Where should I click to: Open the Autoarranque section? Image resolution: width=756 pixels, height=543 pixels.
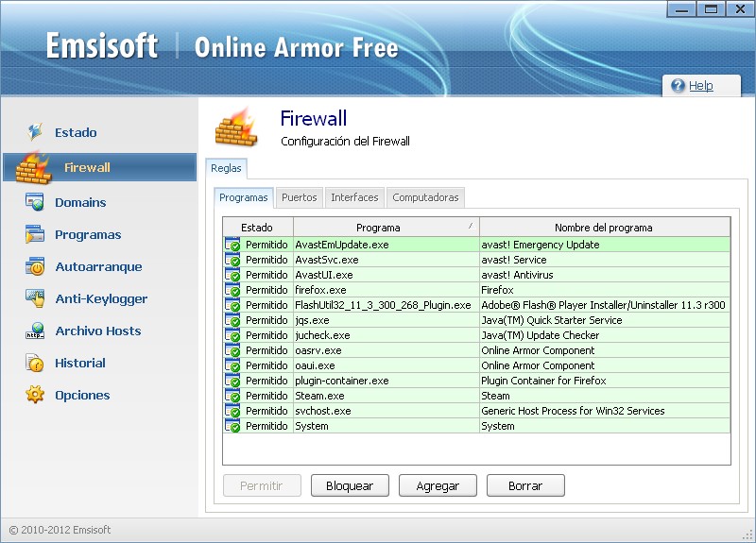pyautogui.click(x=98, y=266)
